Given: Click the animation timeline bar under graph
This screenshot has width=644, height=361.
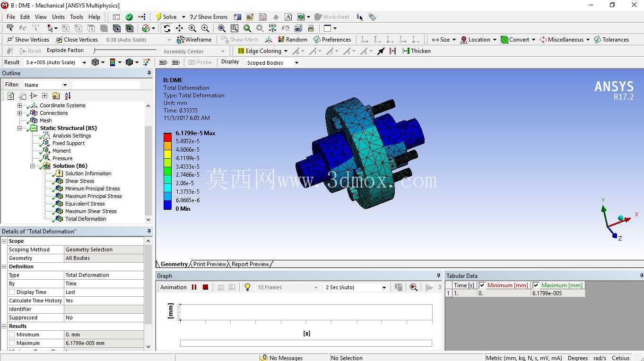Looking at the screenshot, I should [306, 344].
